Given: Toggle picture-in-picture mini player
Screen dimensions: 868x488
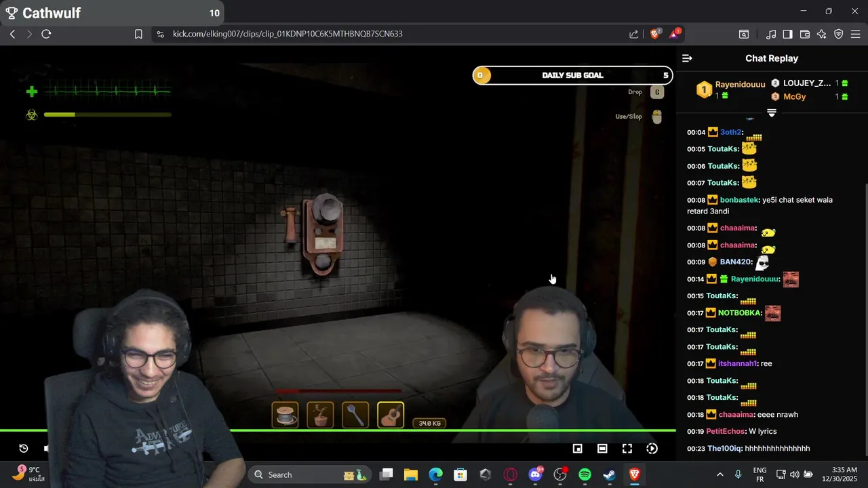Looking at the screenshot, I should click(x=577, y=448).
